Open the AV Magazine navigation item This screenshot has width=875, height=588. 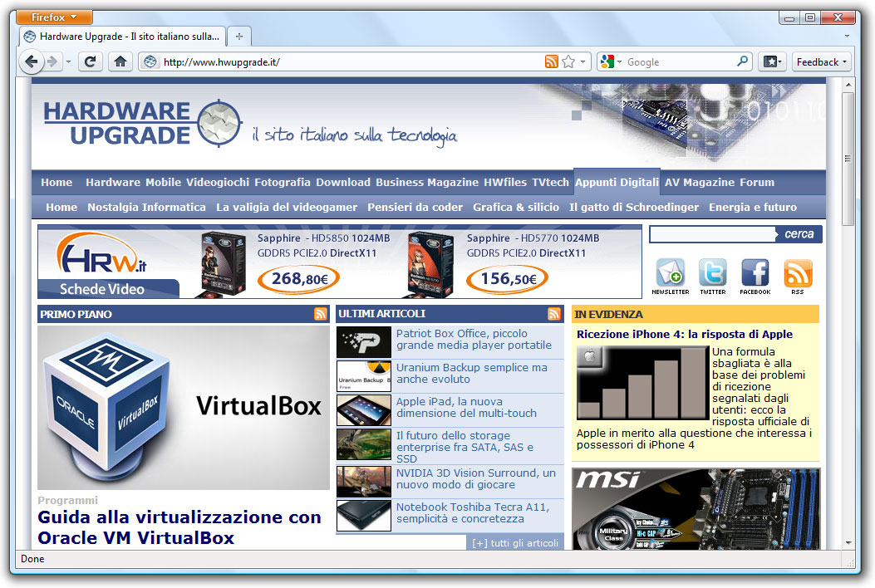(x=699, y=183)
